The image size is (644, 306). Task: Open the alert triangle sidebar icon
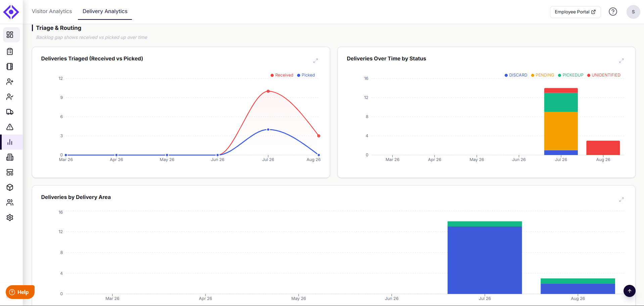[10, 127]
